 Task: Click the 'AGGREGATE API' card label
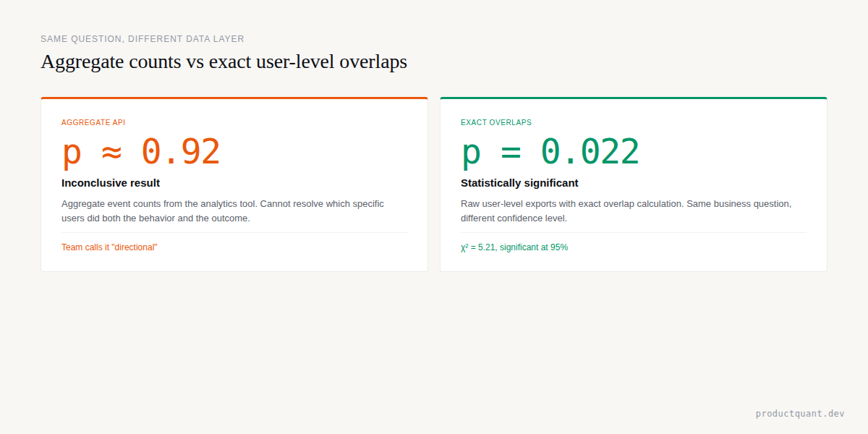point(93,123)
